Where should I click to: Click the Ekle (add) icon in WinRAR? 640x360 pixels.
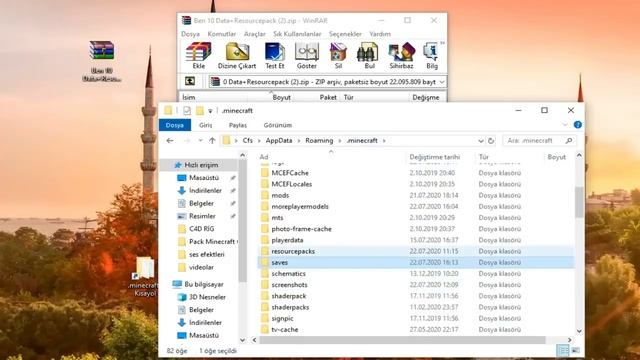click(x=198, y=56)
